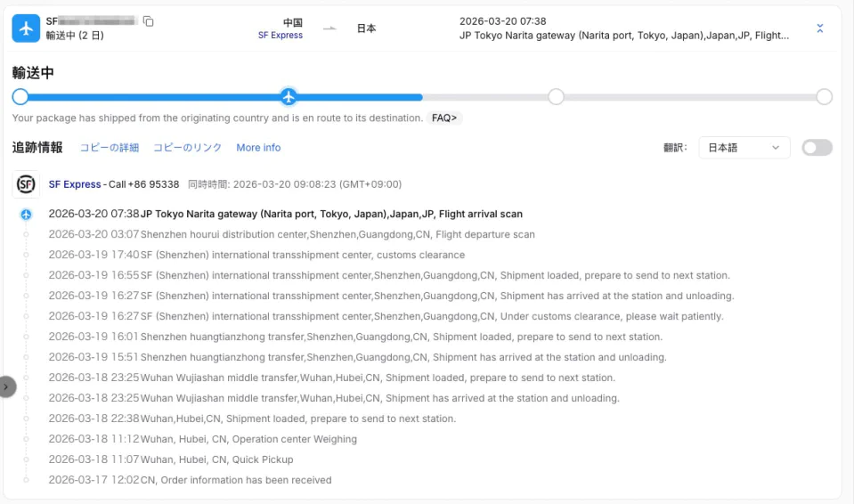This screenshot has width=854, height=504.
Task: Collapse the tracking details panel
Action: (819, 28)
